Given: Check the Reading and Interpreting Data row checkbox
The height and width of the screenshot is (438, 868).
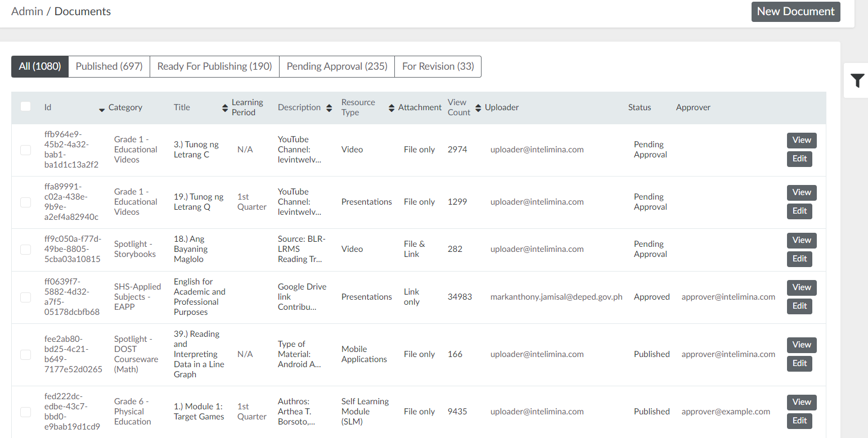Looking at the screenshot, I should pyautogui.click(x=25, y=355).
